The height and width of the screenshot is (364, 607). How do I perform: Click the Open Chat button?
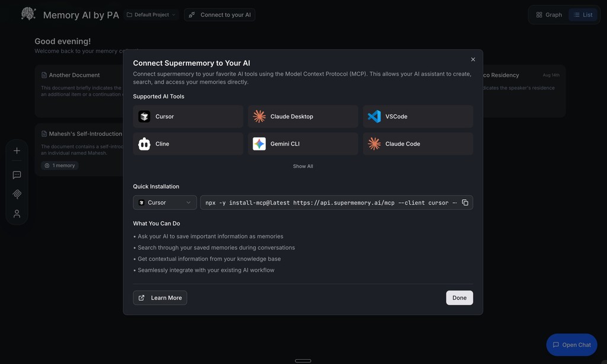click(571, 344)
